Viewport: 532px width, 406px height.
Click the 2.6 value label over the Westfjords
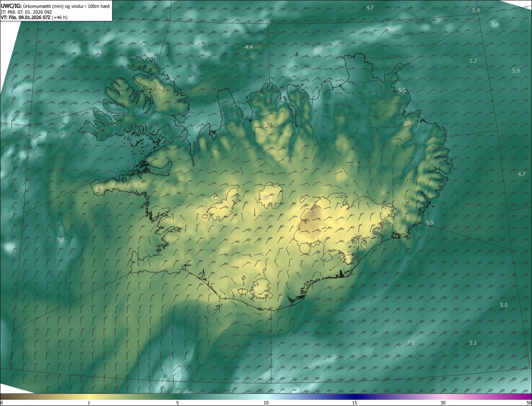point(160,88)
